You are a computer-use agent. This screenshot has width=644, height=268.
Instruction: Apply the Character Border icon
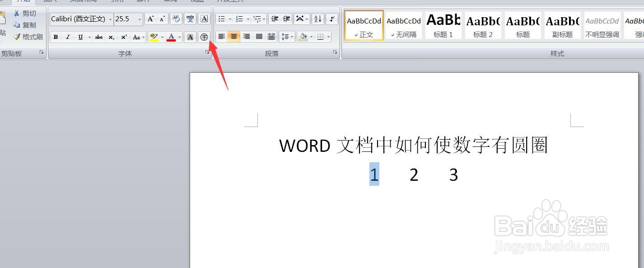204,19
